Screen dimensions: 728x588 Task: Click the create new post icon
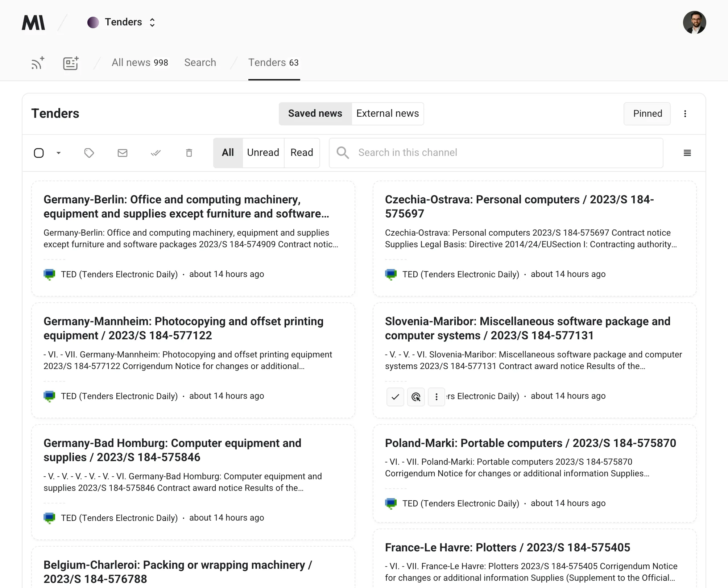pos(71,62)
